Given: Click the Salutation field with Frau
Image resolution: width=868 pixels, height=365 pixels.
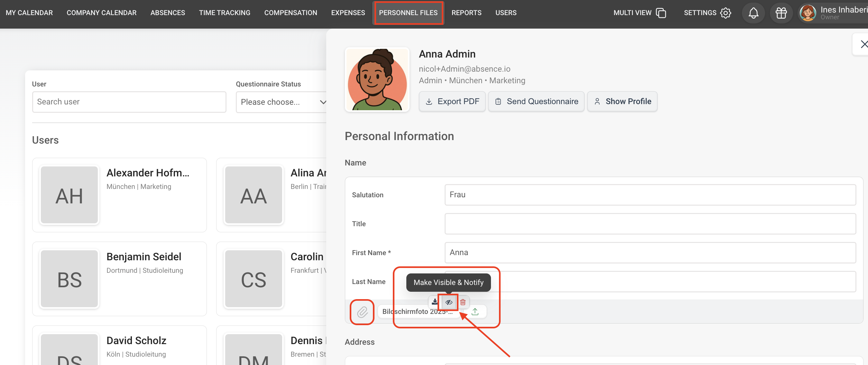Looking at the screenshot, I should 650,195.
